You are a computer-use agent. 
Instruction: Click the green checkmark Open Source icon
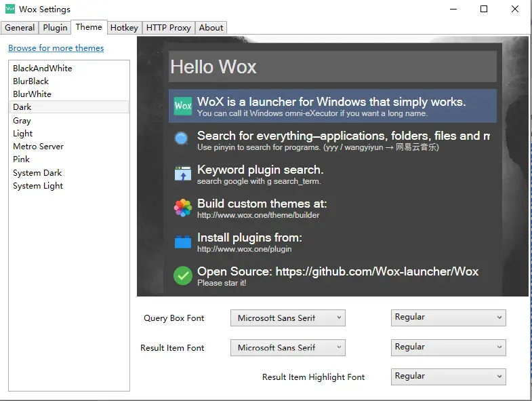[x=183, y=275]
